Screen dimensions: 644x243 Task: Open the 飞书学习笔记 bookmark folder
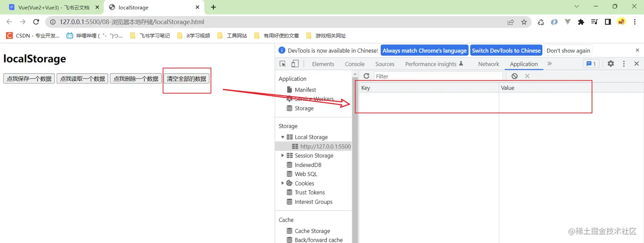(x=149, y=36)
